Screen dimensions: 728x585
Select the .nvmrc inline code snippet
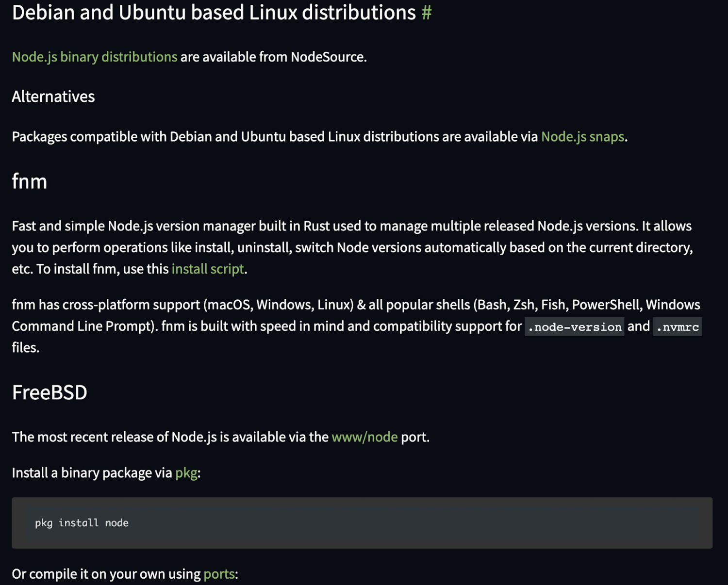(677, 326)
